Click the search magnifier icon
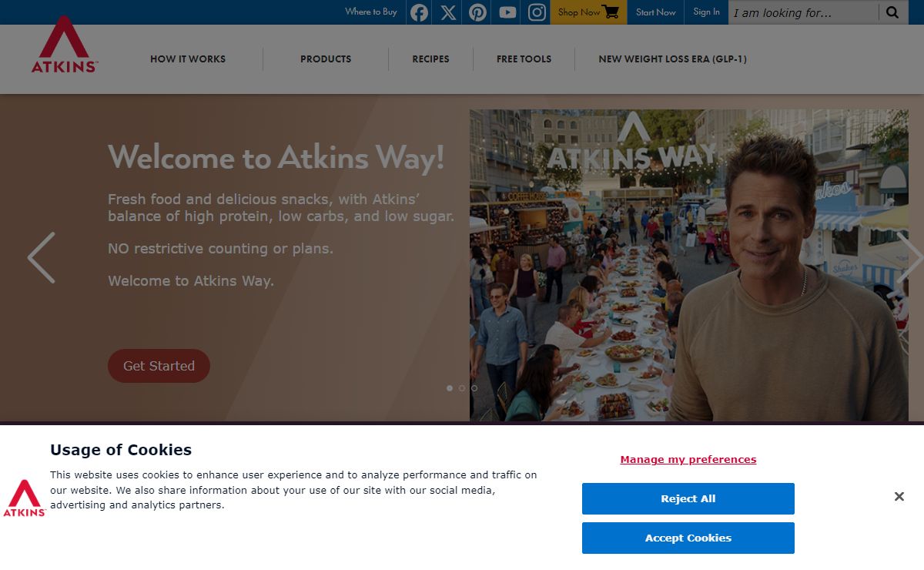This screenshot has width=924, height=570. (x=892, y=12)
